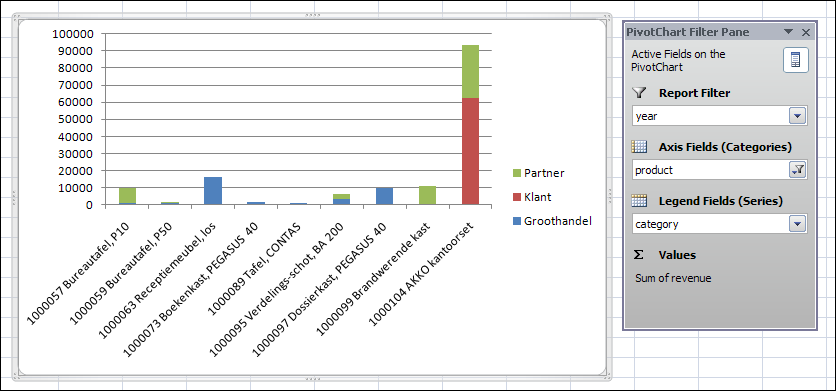The image size is (836, 391).
Task: Click the Report Filter funnel icon
Action: tap(639, 93)
